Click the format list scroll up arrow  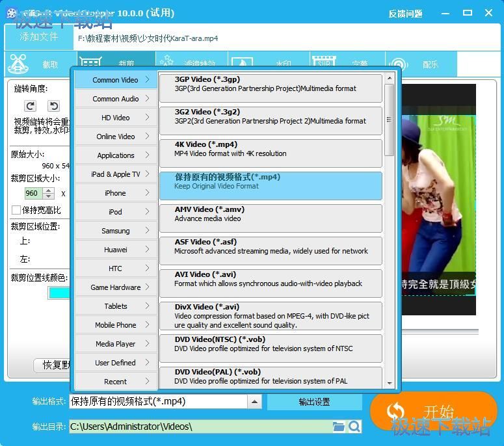coord(390,78)
